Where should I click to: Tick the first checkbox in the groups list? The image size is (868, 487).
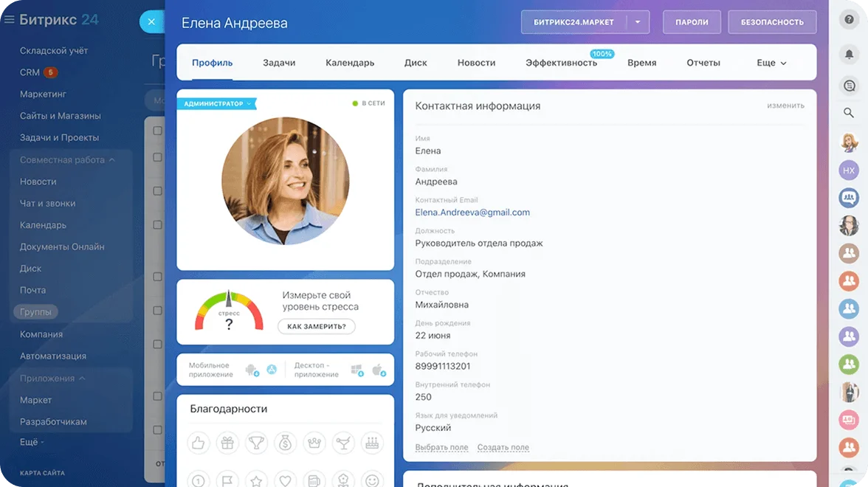(x=157, y=131)
